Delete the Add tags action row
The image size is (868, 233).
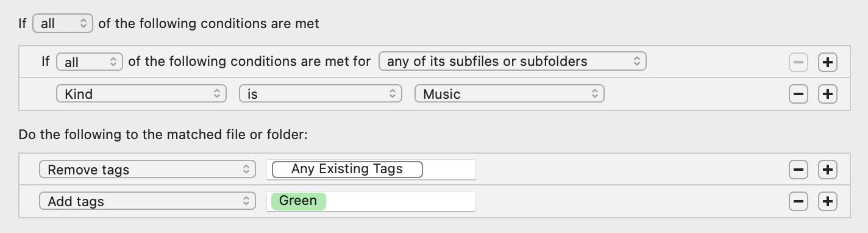pyautogui.click(x=799, y=201)
